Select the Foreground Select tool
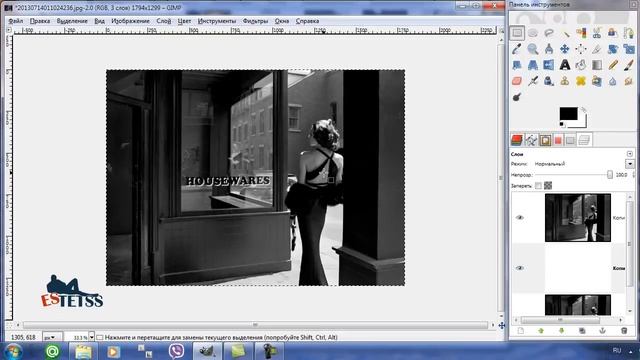The image size is (640, 360). pos(613,33)
